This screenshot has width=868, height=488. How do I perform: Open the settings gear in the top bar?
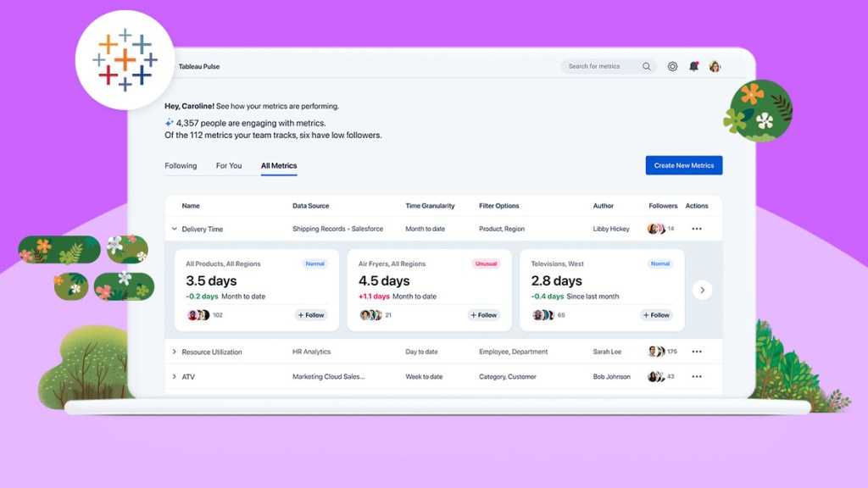tap(672, 66)
